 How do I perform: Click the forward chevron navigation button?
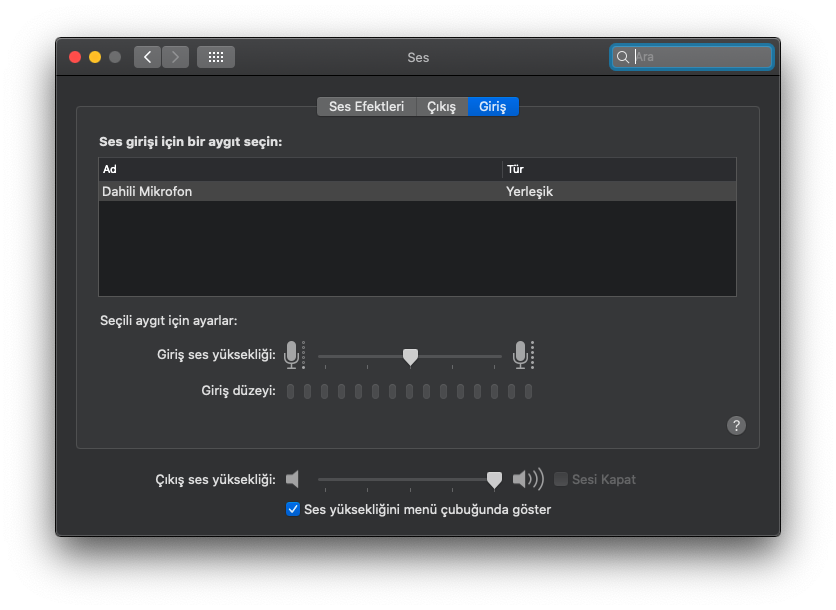point(175,57)
